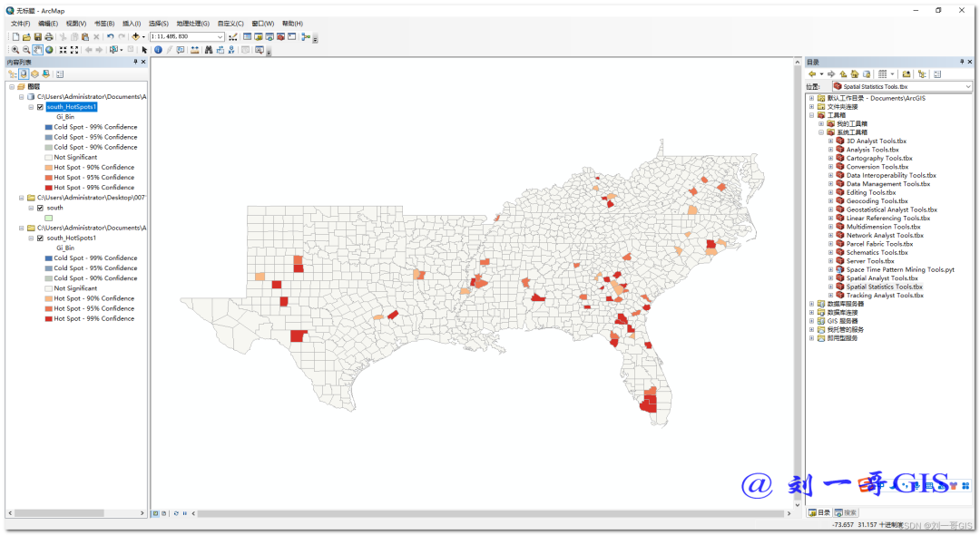980x535 pixels.
Task: Uncheck the highlighted south_HotSpots1 layer
Action: point(40,107)
